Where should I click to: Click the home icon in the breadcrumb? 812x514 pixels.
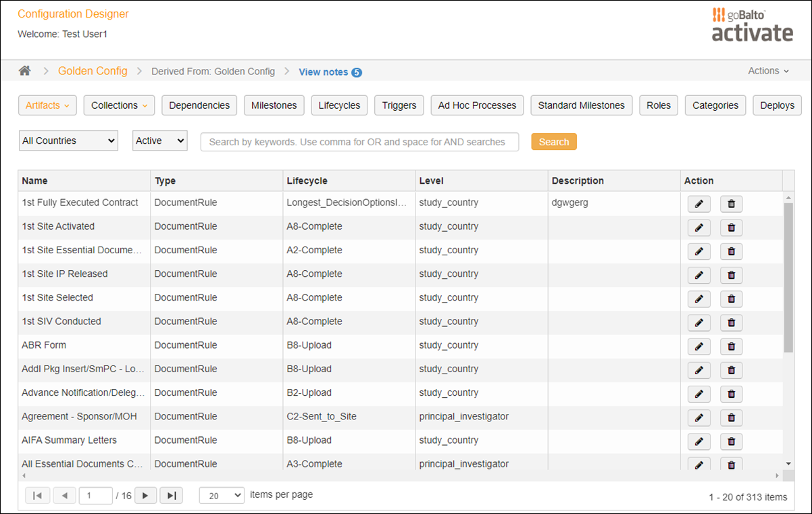[x=25, y=70]
